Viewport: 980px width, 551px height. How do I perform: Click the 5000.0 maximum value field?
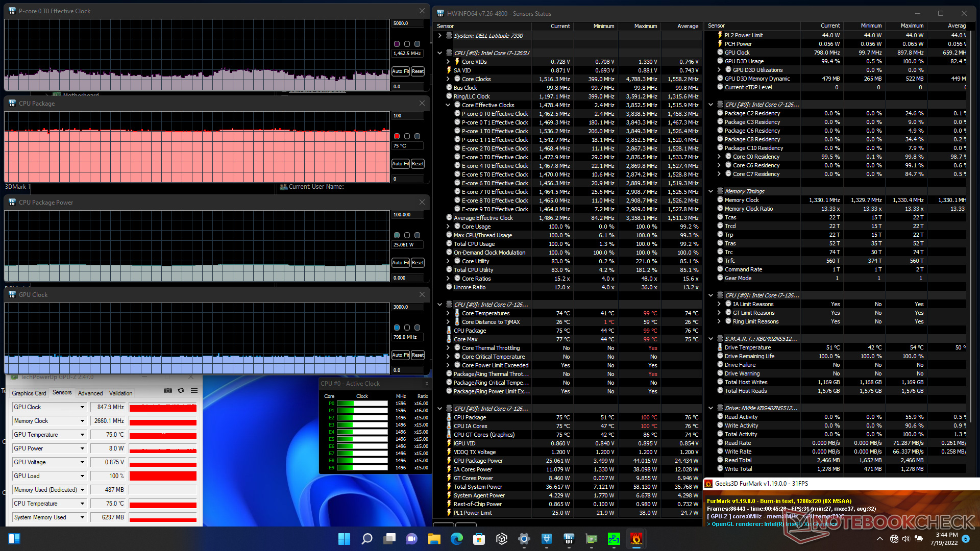[407, 23]
